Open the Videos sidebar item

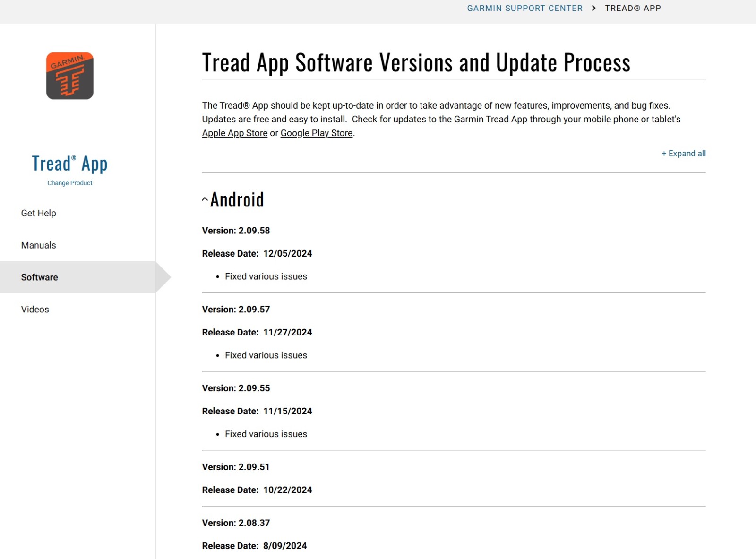[35, 310]
